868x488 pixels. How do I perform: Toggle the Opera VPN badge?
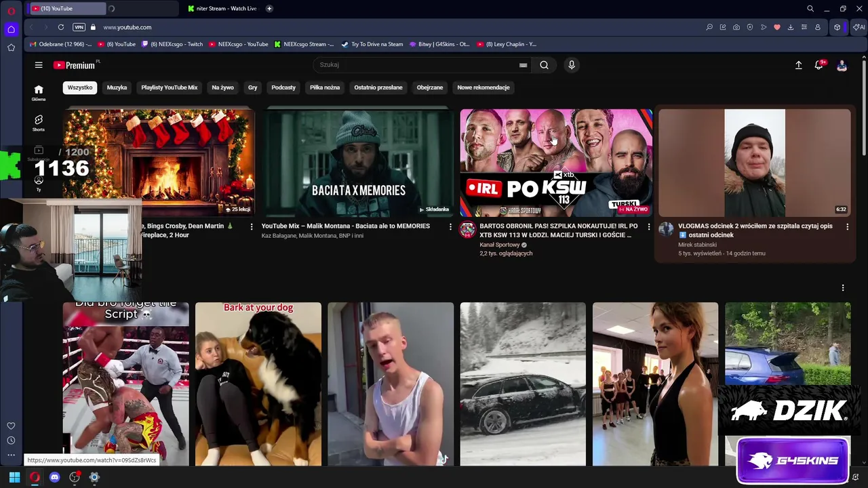tap(79, 27)
